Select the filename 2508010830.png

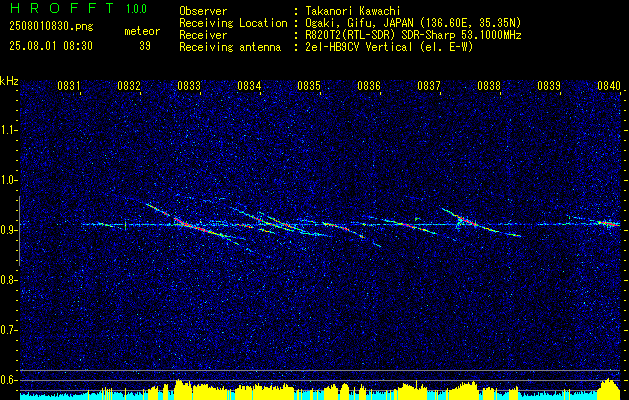(x=51, y=27)
